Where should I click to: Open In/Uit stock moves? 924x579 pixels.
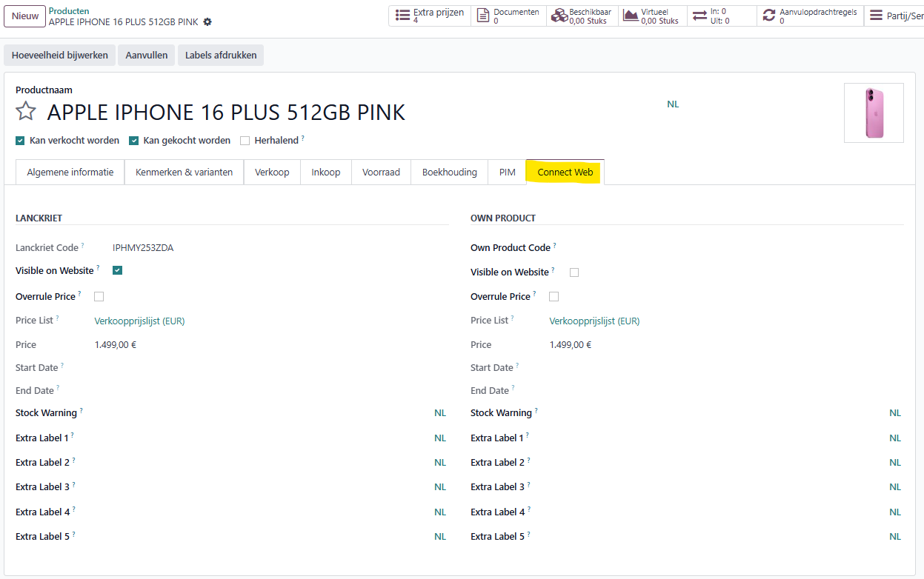tap(722, 16)
